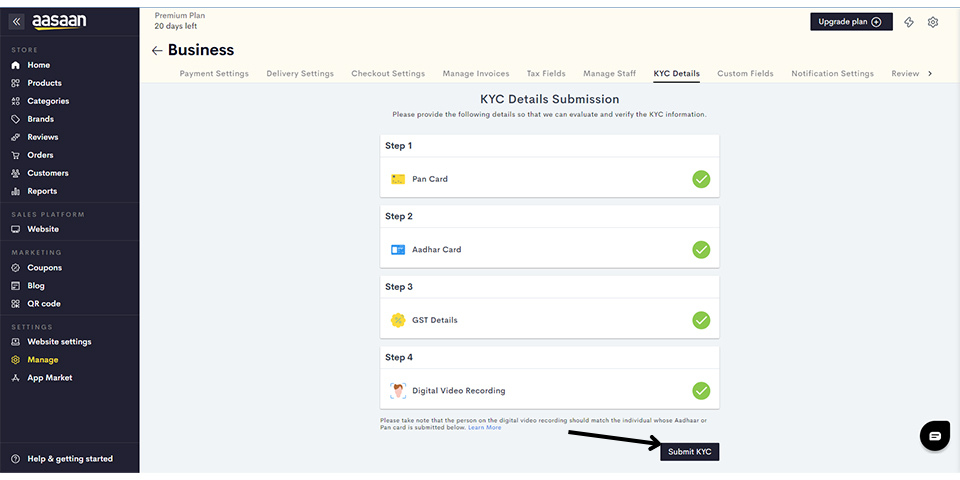The image size is (960, 480).
Task: Open the Learn More link
Action: coord(484,427)
